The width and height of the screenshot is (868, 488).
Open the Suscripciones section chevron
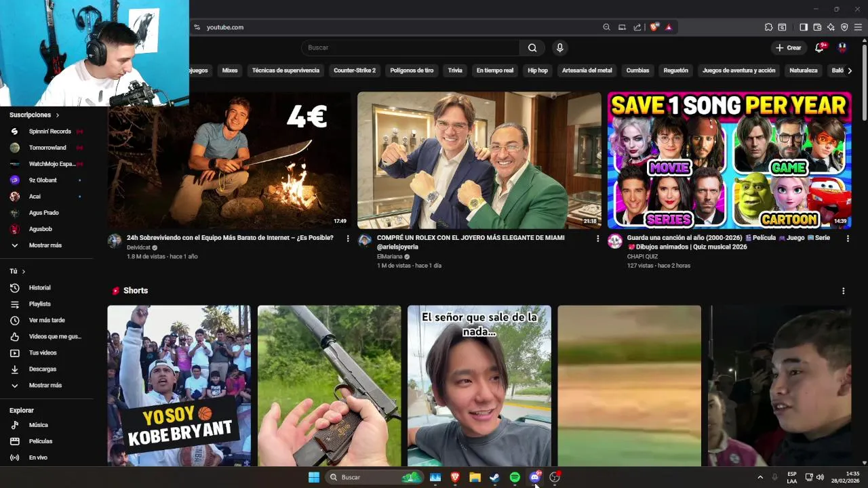[x=58, y=115]
